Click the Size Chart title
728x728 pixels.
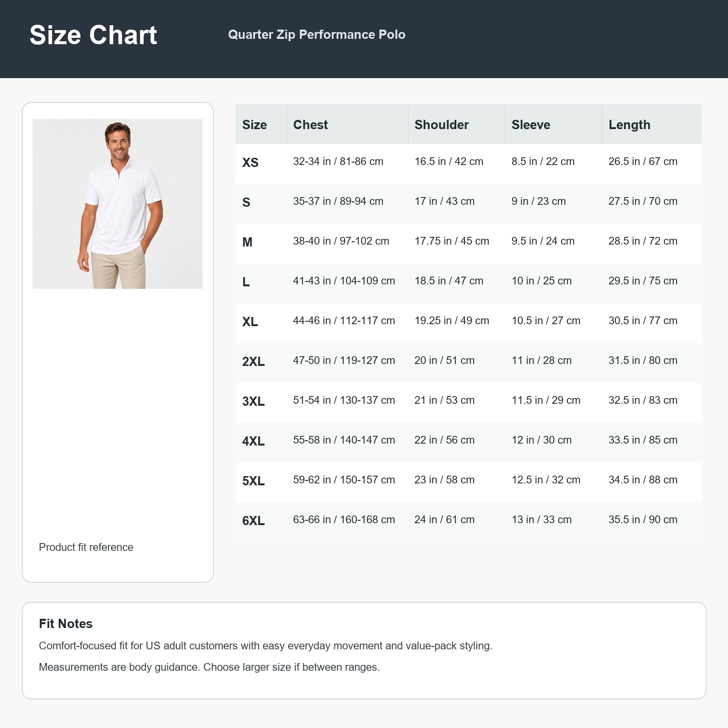click(93, 35)
